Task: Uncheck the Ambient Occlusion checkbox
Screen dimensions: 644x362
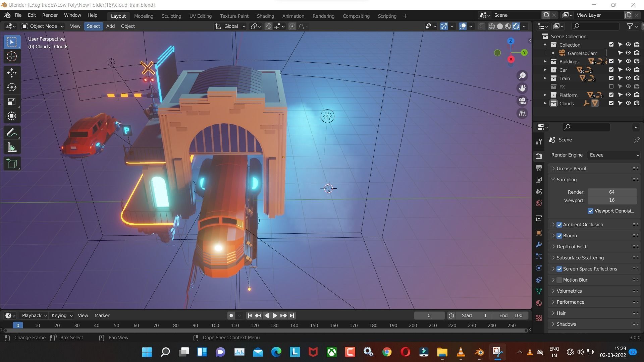Action: tap(559, 225)
